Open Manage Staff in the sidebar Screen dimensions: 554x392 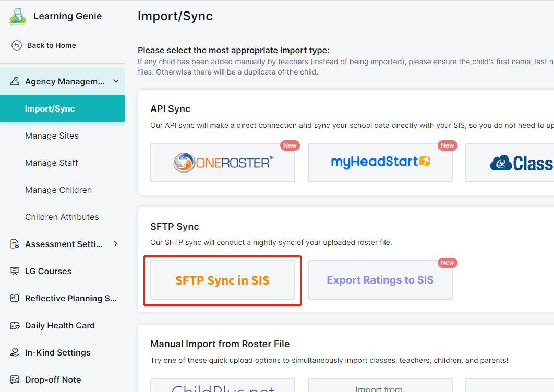[51, 163]
